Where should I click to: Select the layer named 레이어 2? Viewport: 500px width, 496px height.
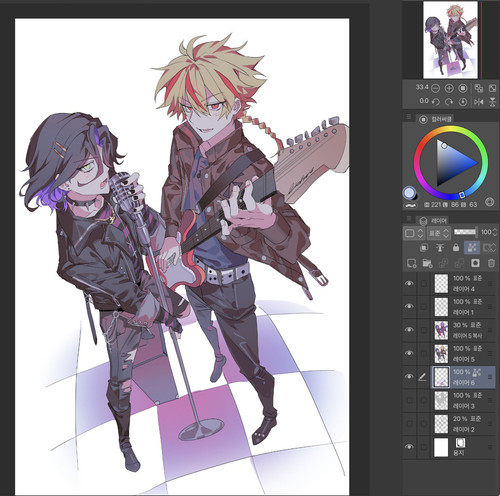(464, 429)
